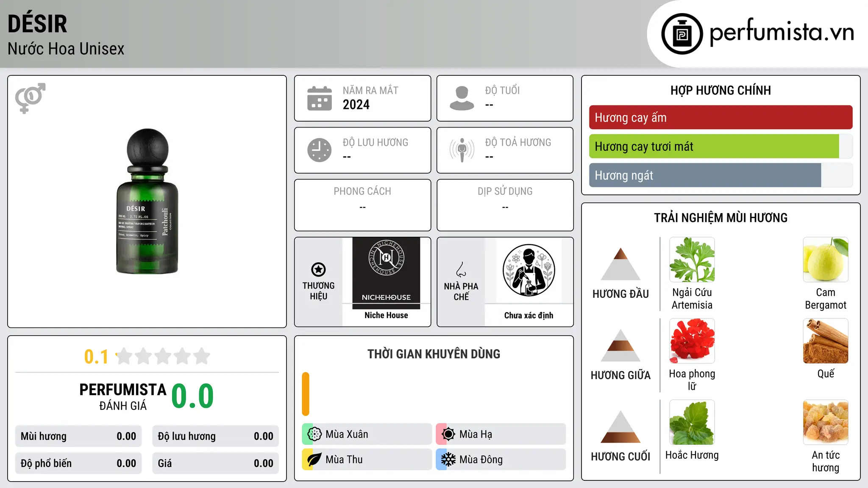Screen dimensions: 868x488
Task: Click the sun icon beside Mùa Hạ
Action: click(x=448, y=434)
